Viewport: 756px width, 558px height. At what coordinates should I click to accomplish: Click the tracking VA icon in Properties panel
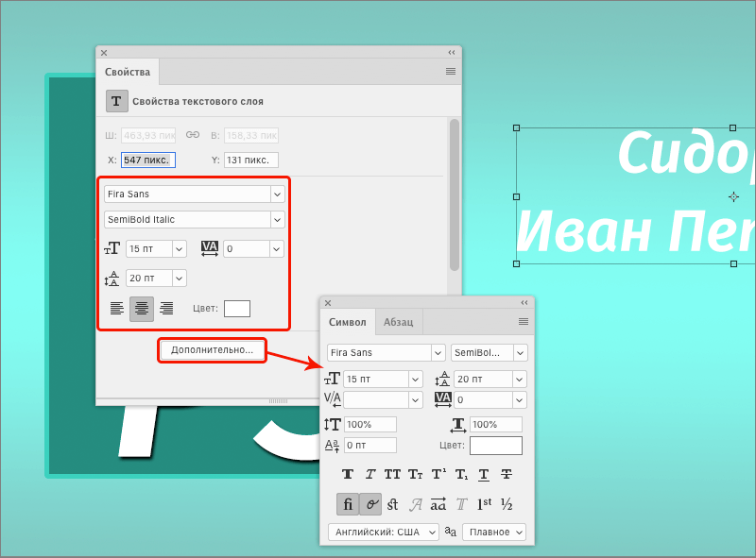(x=210, y=248)
